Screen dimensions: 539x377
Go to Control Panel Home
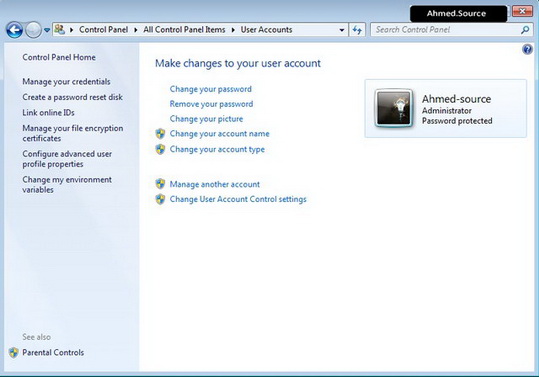[x=59, y=57]
